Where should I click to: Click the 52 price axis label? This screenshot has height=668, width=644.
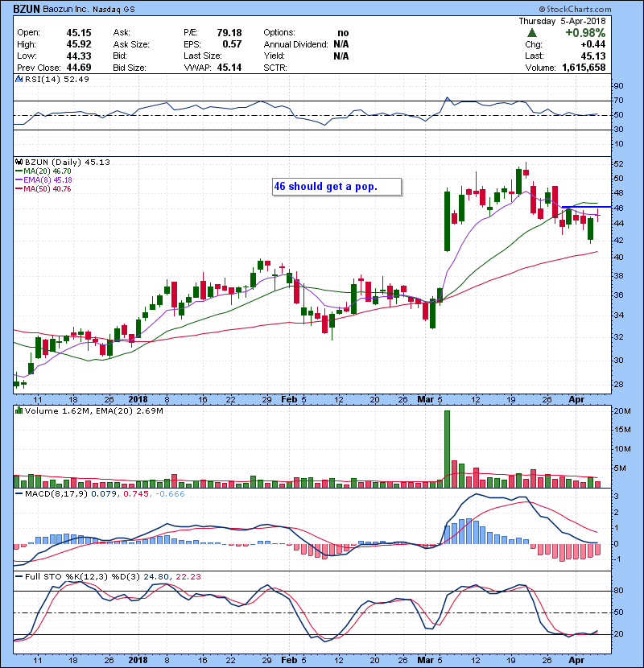point(618,164)
